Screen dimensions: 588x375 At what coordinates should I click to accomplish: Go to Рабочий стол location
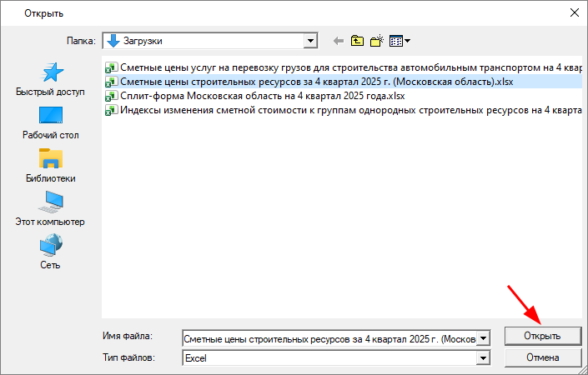click(50, 123)
